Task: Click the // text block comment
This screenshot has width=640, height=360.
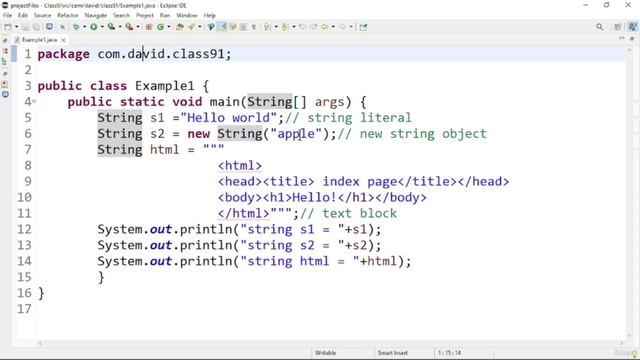Action: click(348, 213)
